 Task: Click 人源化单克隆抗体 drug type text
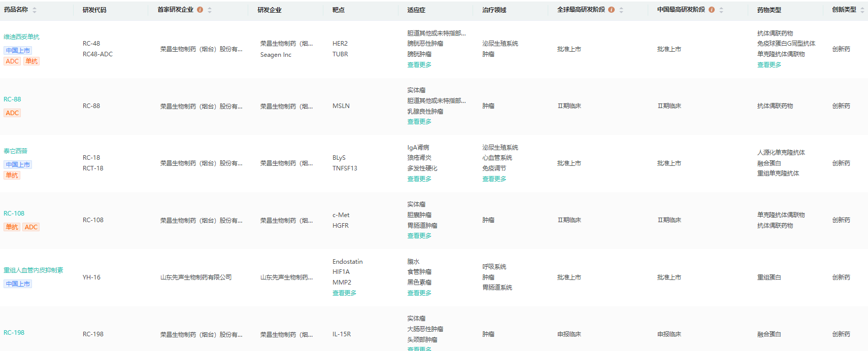click(781, 153)
